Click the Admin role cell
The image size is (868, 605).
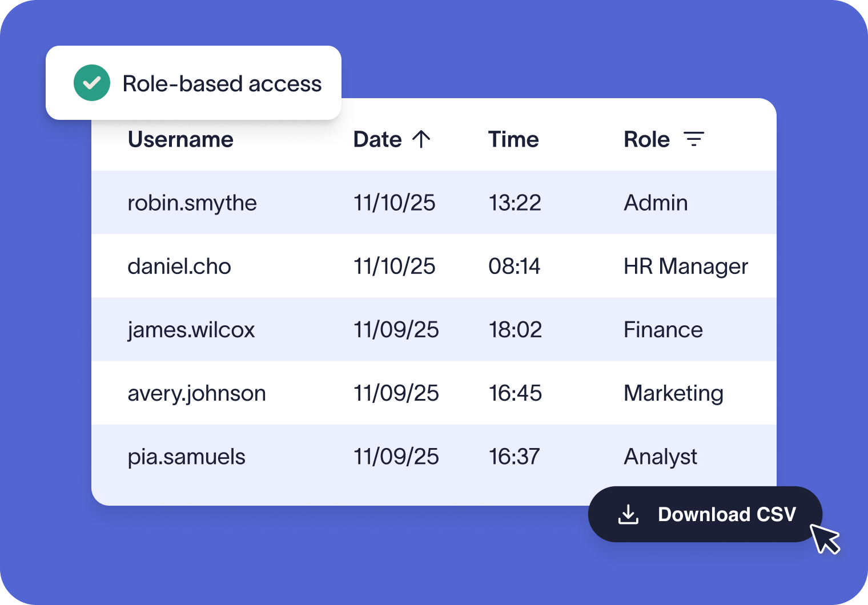(656, 203)
